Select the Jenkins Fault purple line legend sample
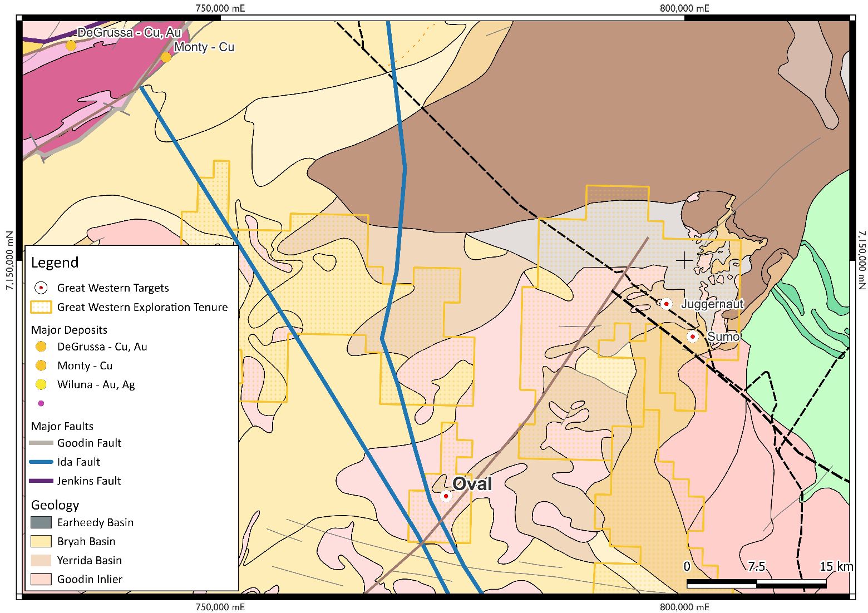This screenshot has width=868, height=613. pyautogui.click(x=41, y=481)
